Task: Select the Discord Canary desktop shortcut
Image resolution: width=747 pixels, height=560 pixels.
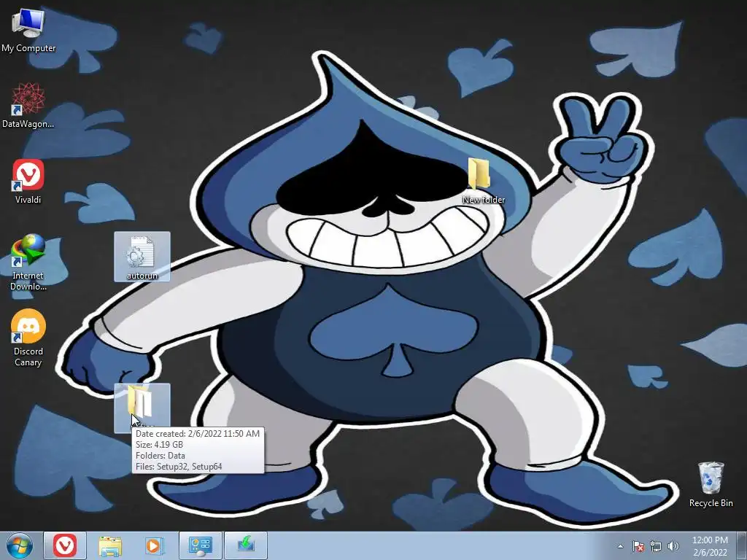Action: pos(28,338)
